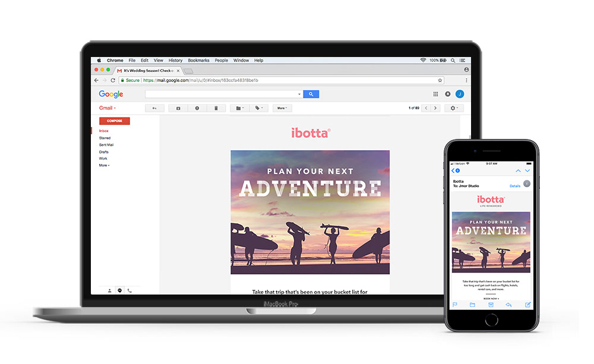Screen dimensions: 594x364
Task: Select the It's Wedding Season browser tab
Action: [148, 71]
